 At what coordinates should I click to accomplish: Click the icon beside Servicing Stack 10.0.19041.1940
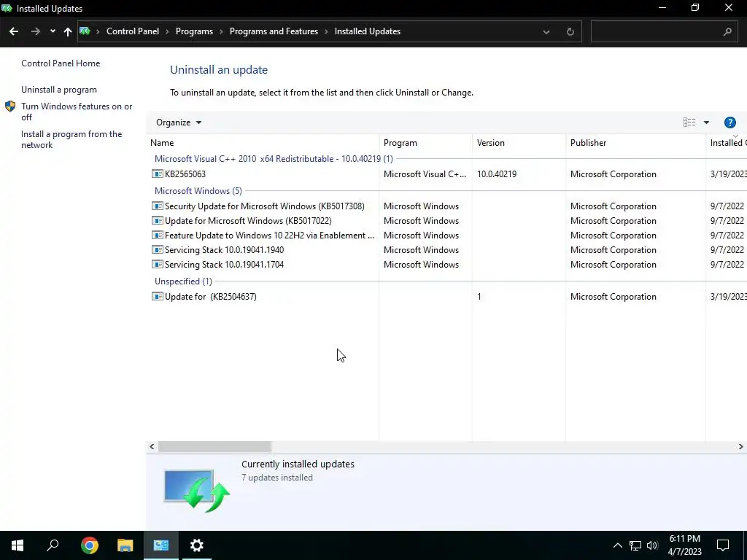click(158, 249)
